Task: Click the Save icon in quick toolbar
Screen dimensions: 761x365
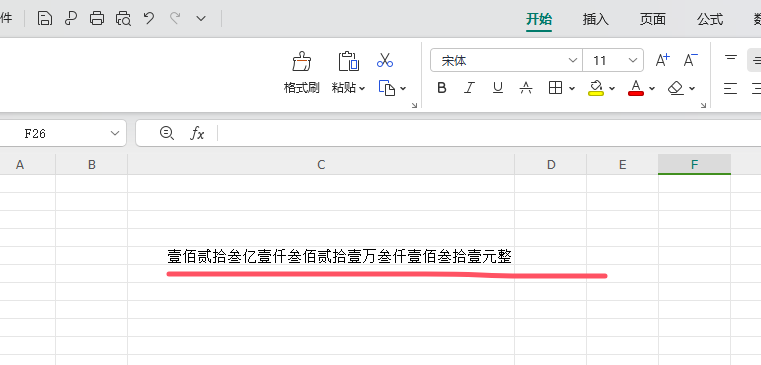Action: coord(45,19)
